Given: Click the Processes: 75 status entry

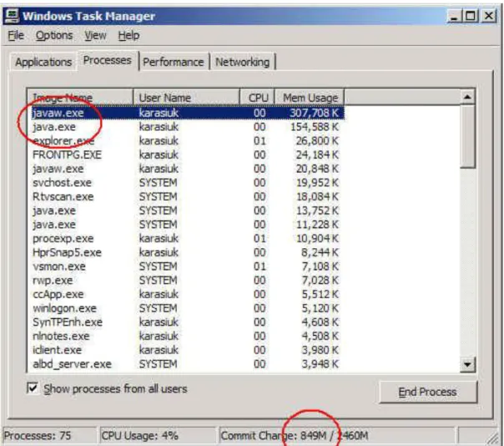Looking at the screenshot, I should 49,436.
